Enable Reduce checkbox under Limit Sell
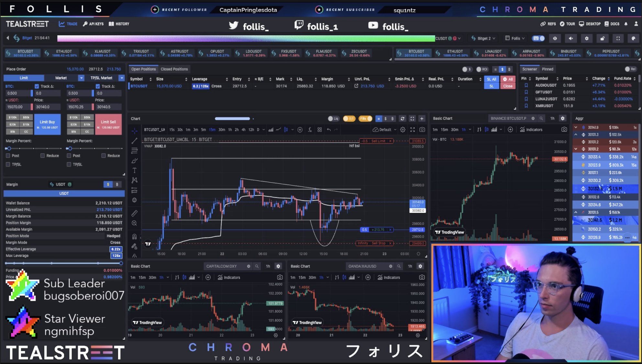642x364 pixels. click(104, 156)
